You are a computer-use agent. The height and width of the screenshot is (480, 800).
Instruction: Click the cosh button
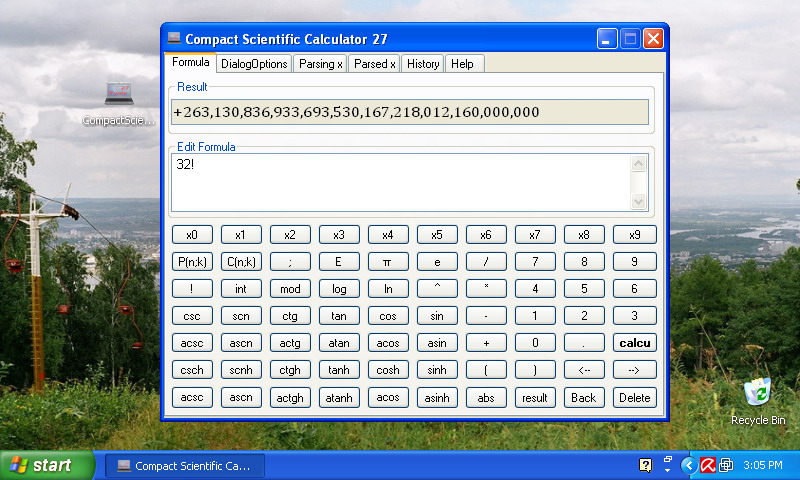point(388,370)
